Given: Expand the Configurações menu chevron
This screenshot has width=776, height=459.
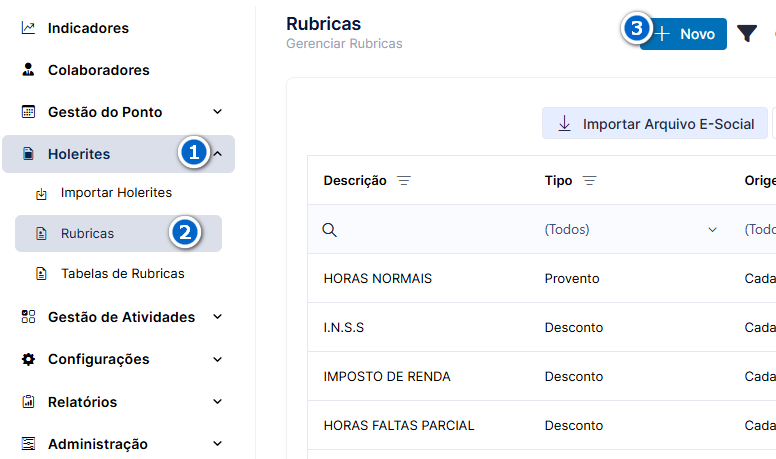Looking at the screenshot, I should click(x=217, y=359).
